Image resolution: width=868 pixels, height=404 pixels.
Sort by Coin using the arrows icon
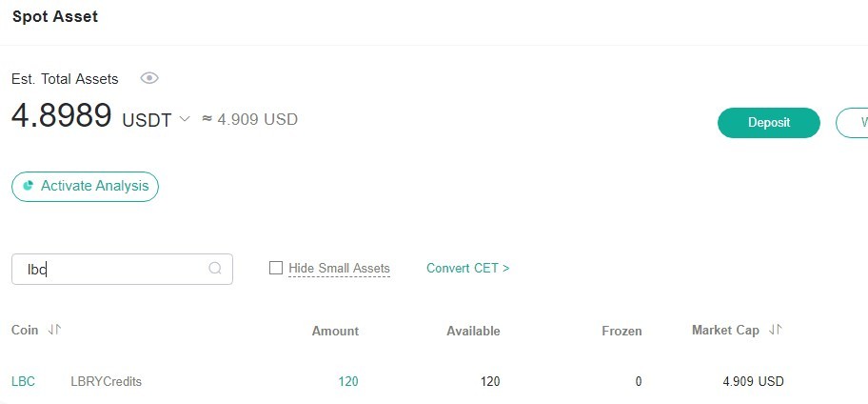click(54, 330)
